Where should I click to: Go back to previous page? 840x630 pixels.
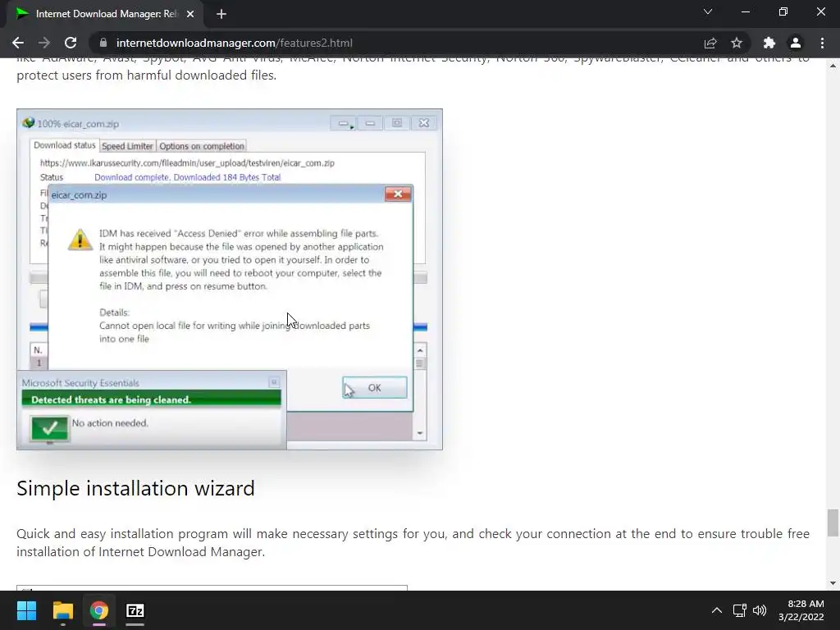[x=18, y=43]
